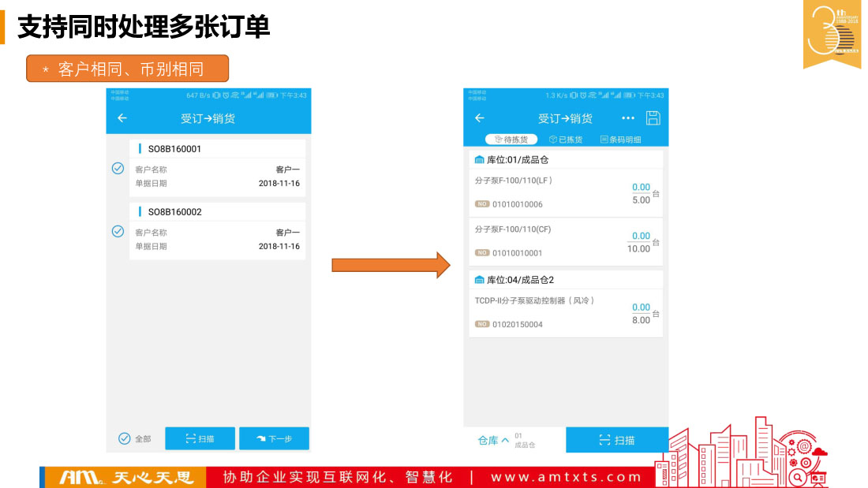Viewport: 868px width, 488px height.
Task: Collapse the 库位:01/成品仓 section header
Action: pyautogui.click(x=517, y=160)
